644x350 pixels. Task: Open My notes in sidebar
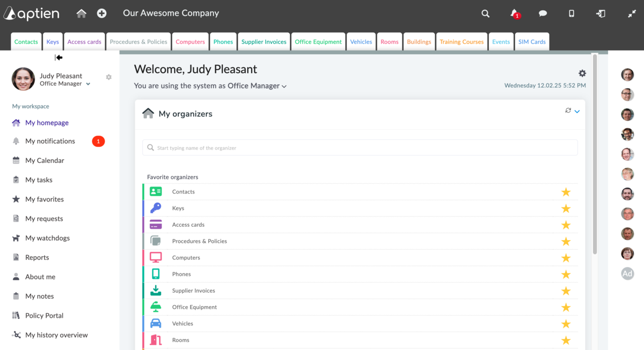pos(39,296)
